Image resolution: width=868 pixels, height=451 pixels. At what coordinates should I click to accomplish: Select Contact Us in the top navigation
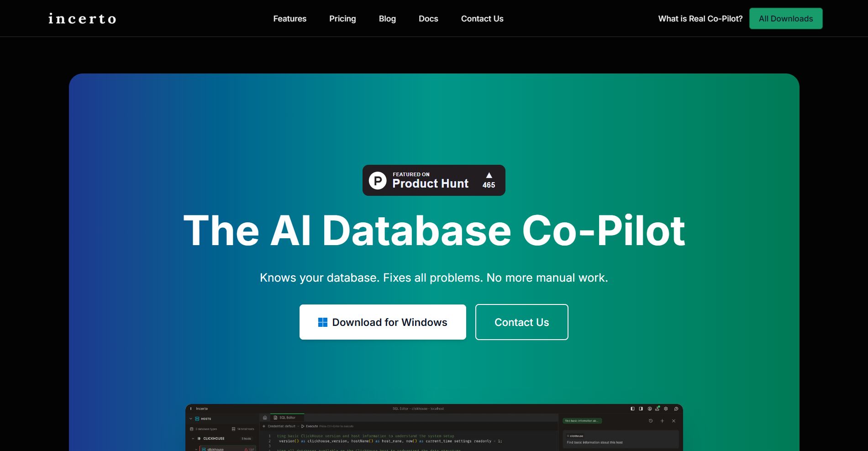click(482, 19)
